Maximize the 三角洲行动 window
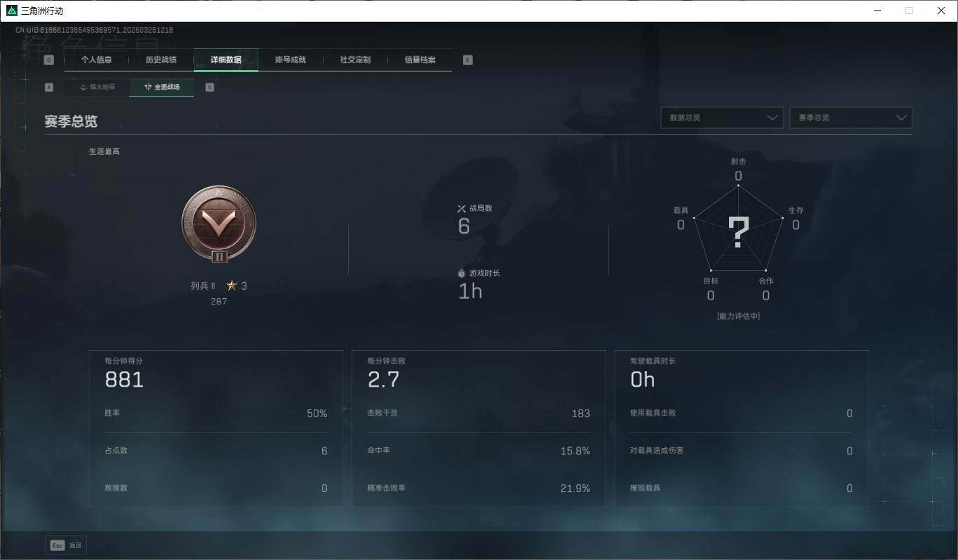The height and width of the screenshot is (560, 958). point(909,10)
